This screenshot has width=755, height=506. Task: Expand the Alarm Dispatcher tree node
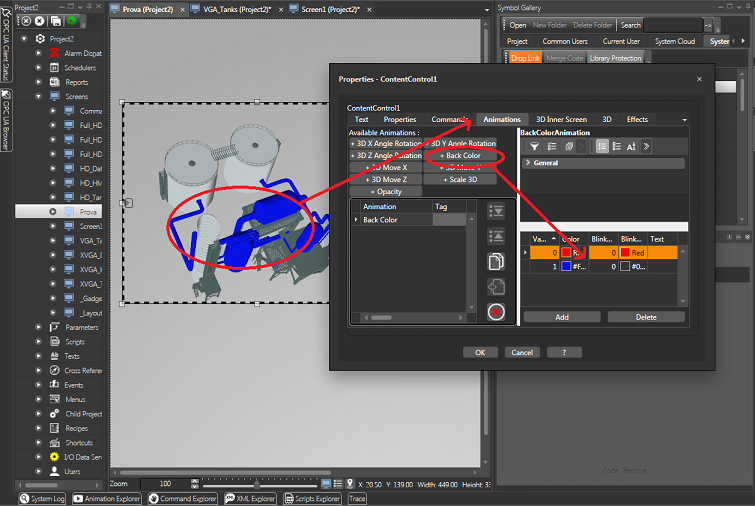tap(39, 53)
